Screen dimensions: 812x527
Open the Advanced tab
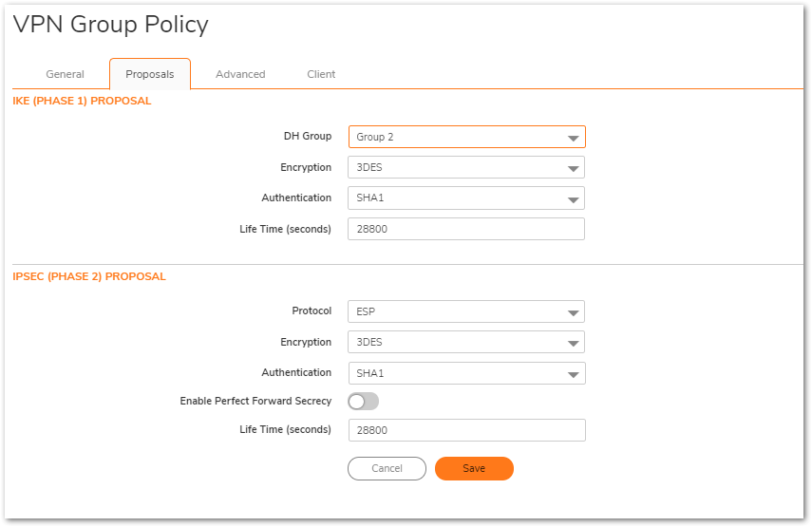click(240, 74)
